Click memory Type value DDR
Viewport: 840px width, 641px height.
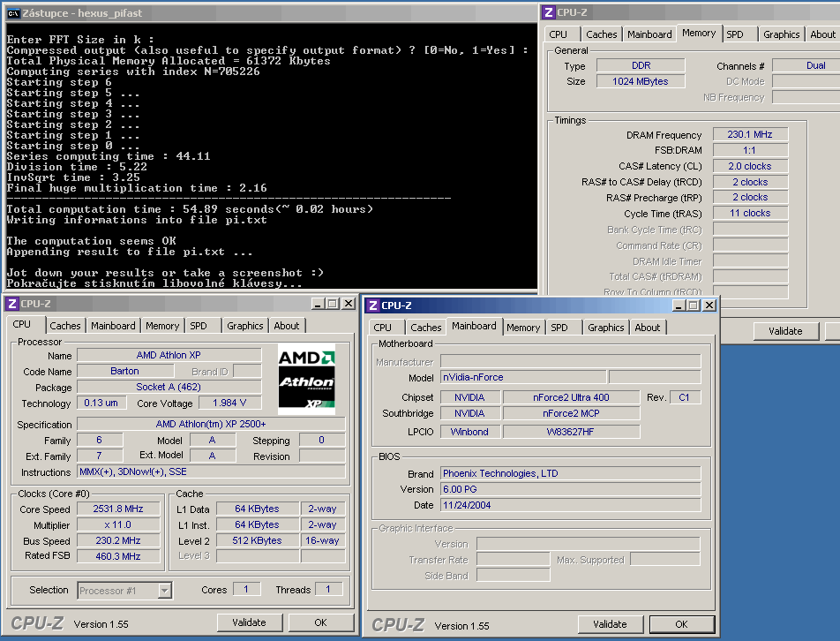[x=641, y=65]
